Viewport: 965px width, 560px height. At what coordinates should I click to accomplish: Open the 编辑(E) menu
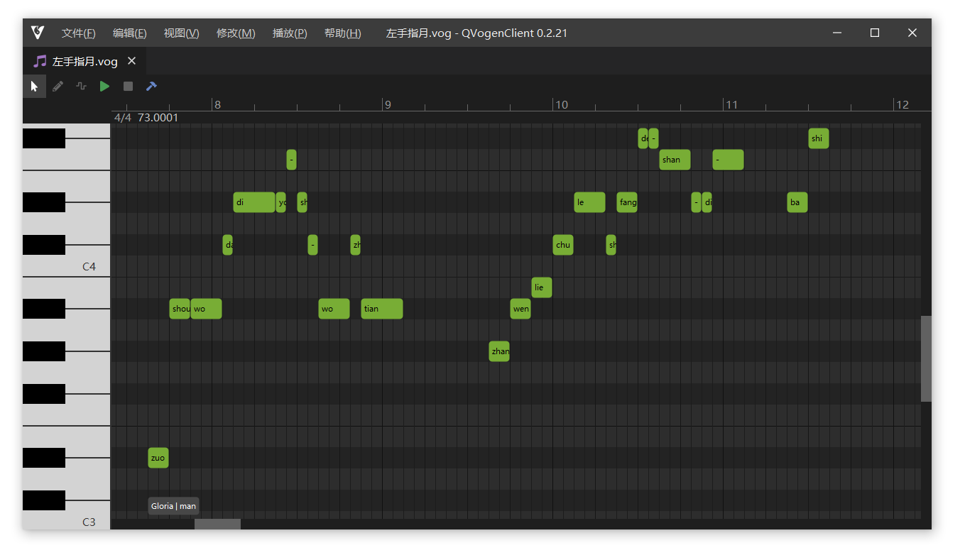[129, 33]
